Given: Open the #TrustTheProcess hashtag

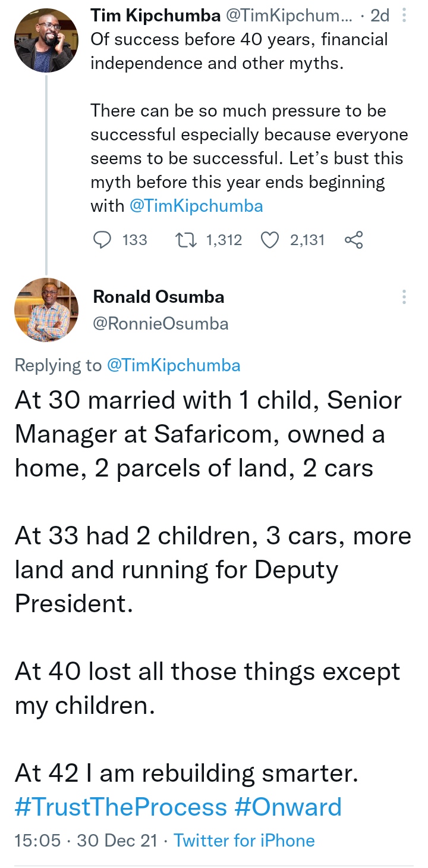Looking at the screenshot, I should pos(121,807).
